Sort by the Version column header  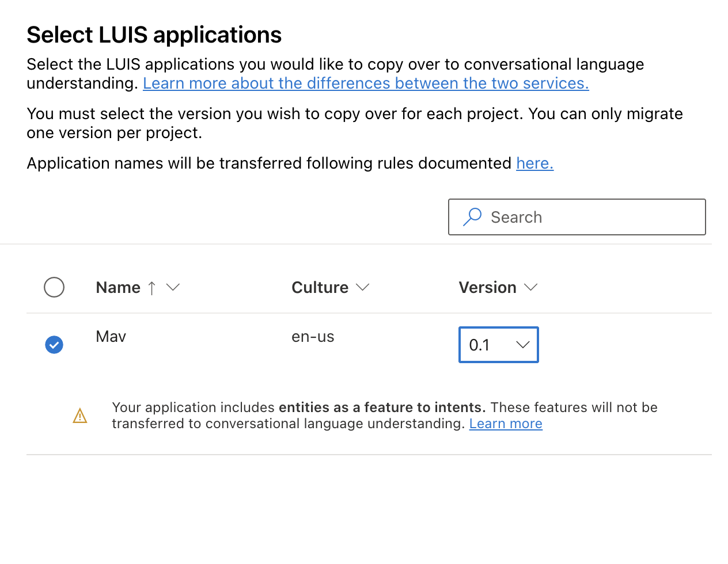pos(487,287)
